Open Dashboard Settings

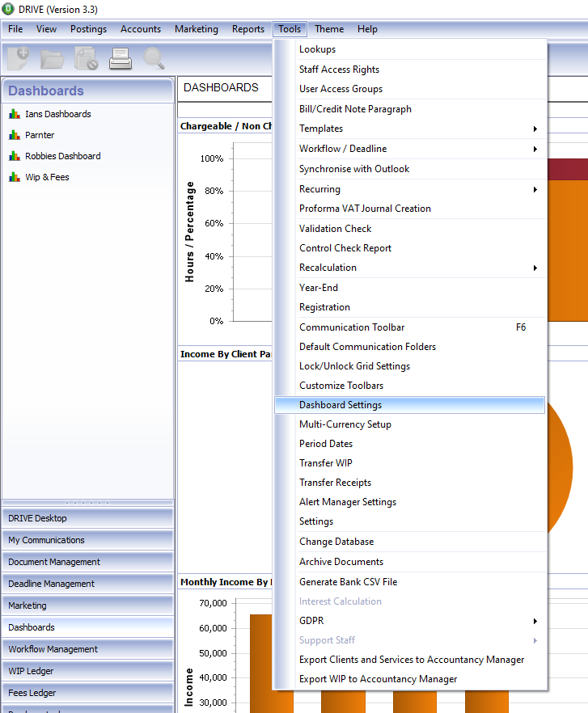409,405
